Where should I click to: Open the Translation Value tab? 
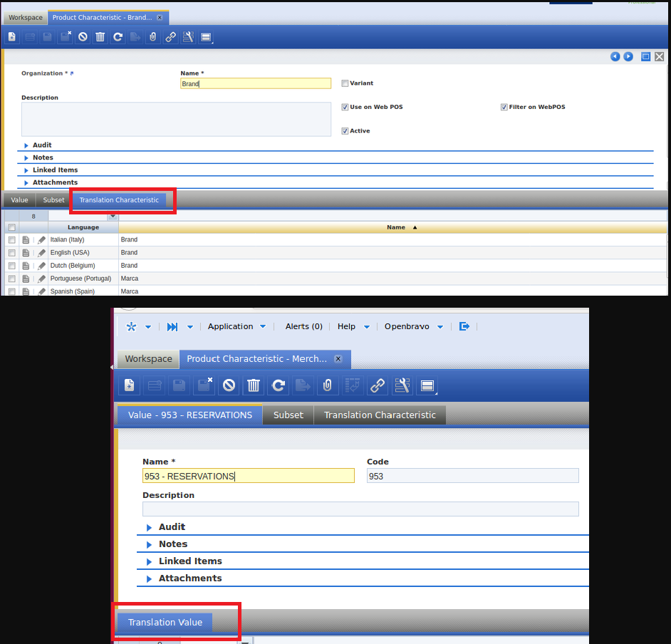(x=165, y=622)
